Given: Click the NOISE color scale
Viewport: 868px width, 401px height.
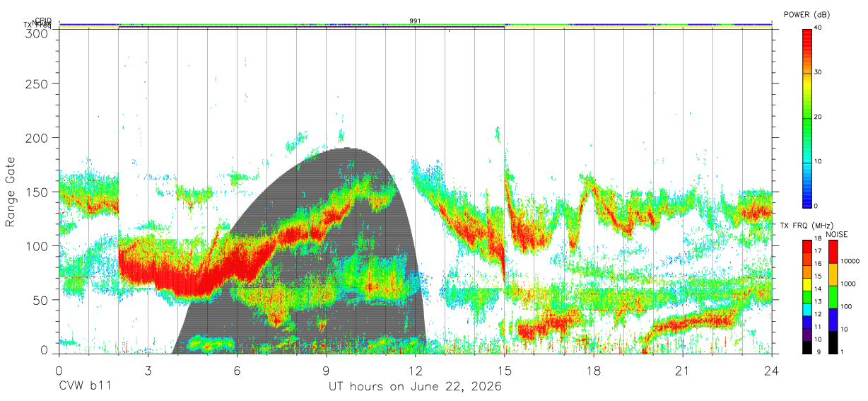Looking at the screenshot, I should pos(833,296).
